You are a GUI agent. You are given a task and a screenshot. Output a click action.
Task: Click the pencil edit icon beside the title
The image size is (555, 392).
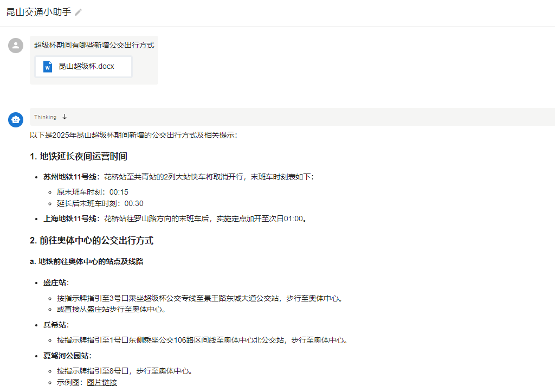79,12
